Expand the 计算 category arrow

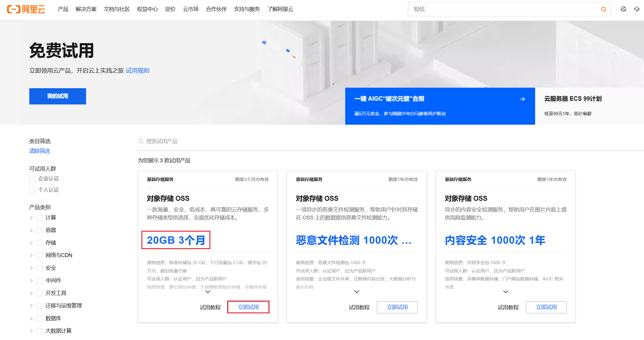click(31, 218)
